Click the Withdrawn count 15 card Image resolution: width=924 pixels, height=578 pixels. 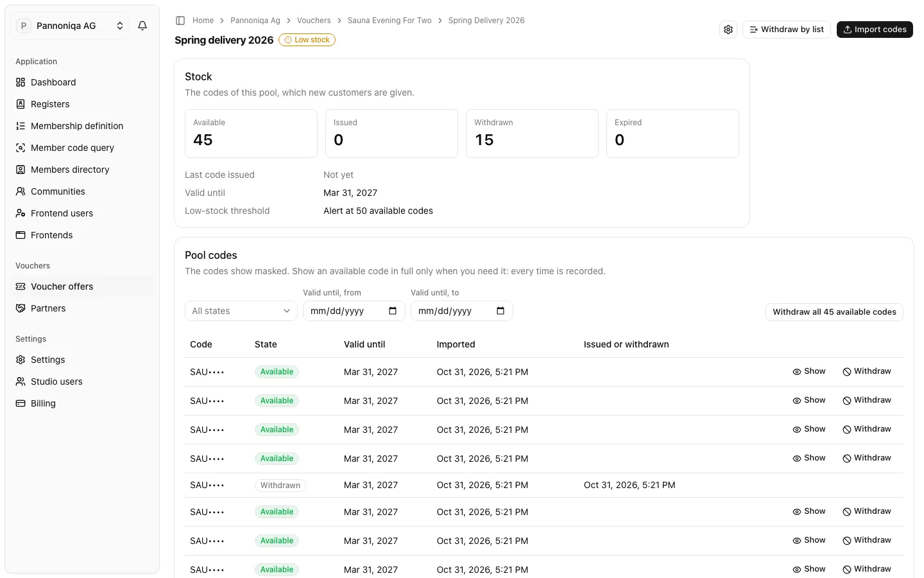[x=532, y=134]
